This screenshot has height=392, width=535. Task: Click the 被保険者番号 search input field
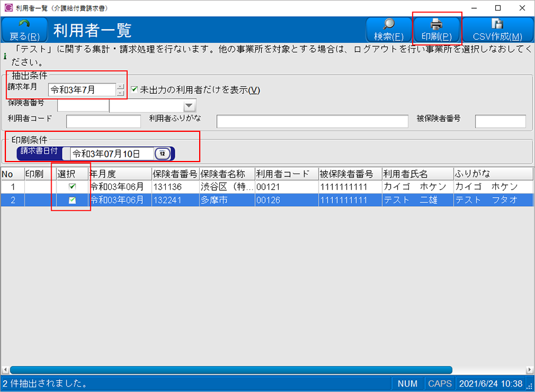tap(500, 122)
